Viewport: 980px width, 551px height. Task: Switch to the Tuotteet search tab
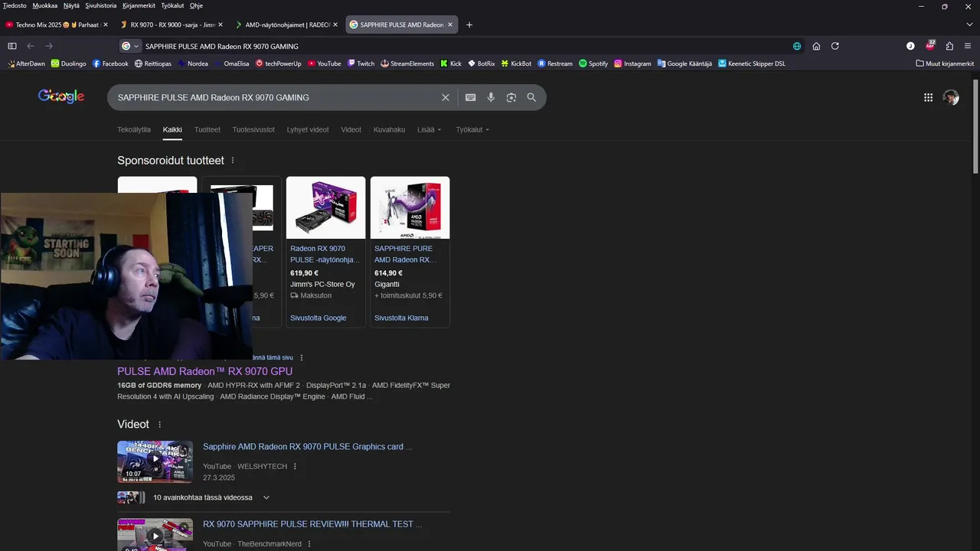(x=207, y=129)
